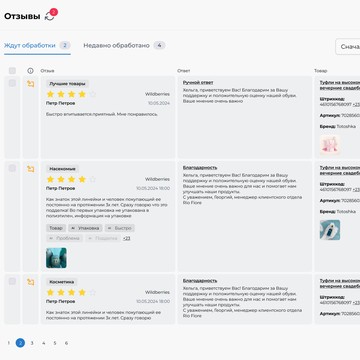Viewport: 360px width, 360px height.
Task: Click the +23 link under the review tags
Action: 127,238
